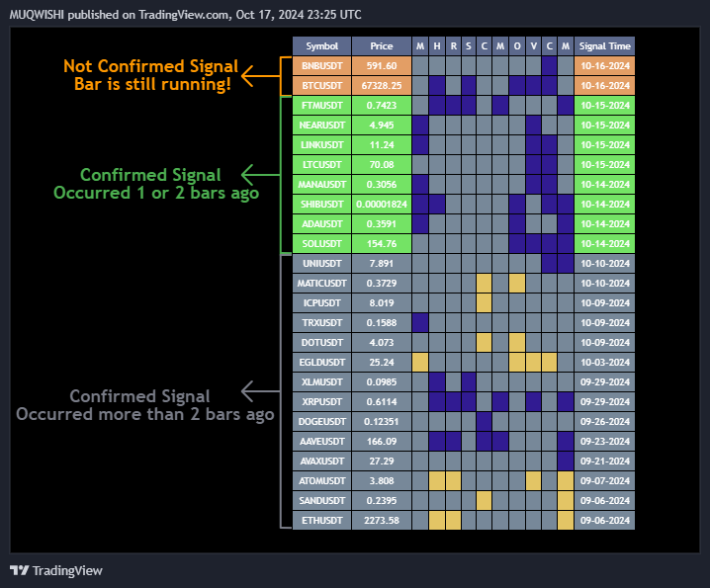Select the SANDUSDT symbol cell
The height and width of the screenshot is (588, 710).
tap(322, 501)
